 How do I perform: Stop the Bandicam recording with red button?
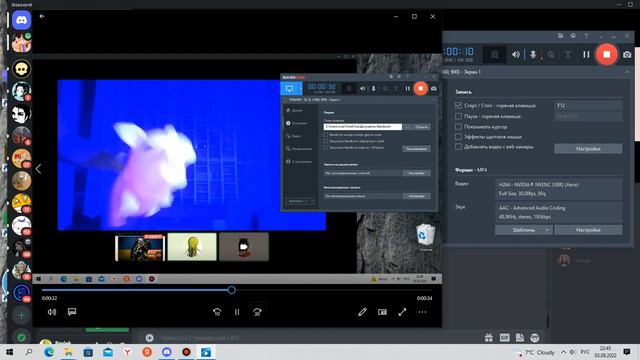click(607, 54)
